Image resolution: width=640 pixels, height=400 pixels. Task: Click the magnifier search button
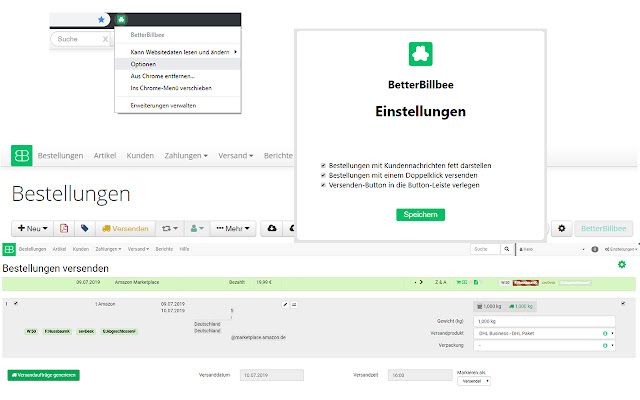[507, 249]
